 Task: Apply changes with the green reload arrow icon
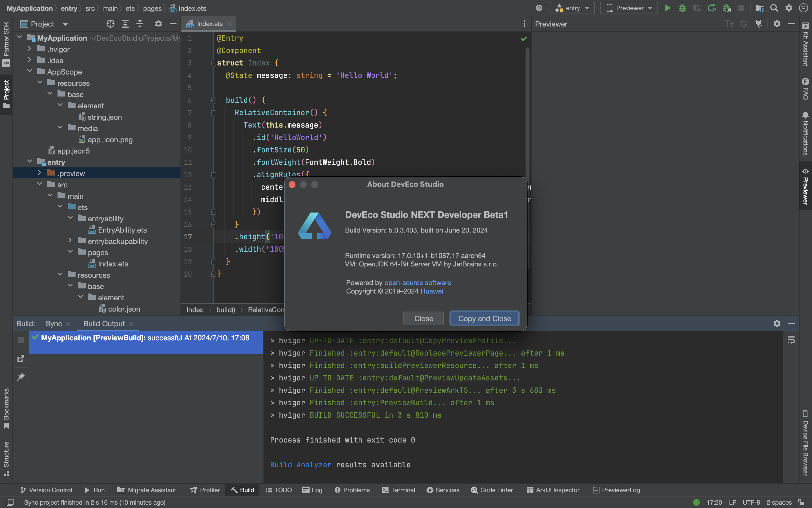point(711,8)
